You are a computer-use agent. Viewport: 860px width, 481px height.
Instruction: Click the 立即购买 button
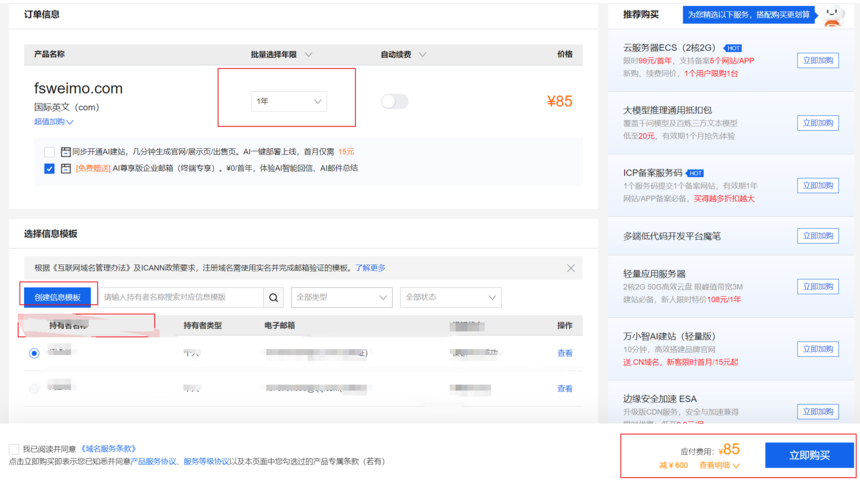point(809,455)
